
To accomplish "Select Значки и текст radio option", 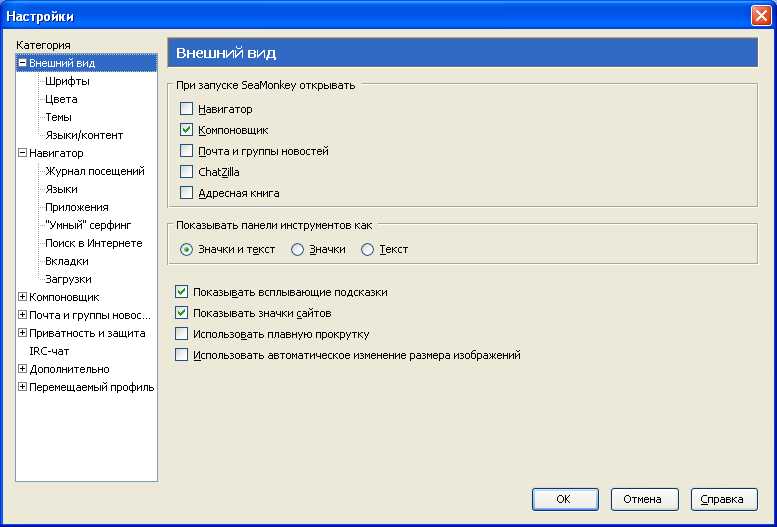I will pyautogui.click(x=186, y=249).
